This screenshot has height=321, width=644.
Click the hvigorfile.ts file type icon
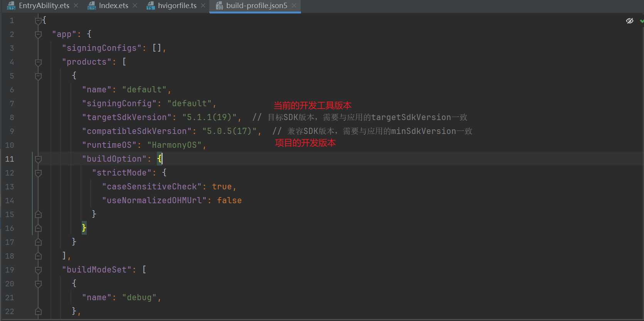click(x=151, y=6)
